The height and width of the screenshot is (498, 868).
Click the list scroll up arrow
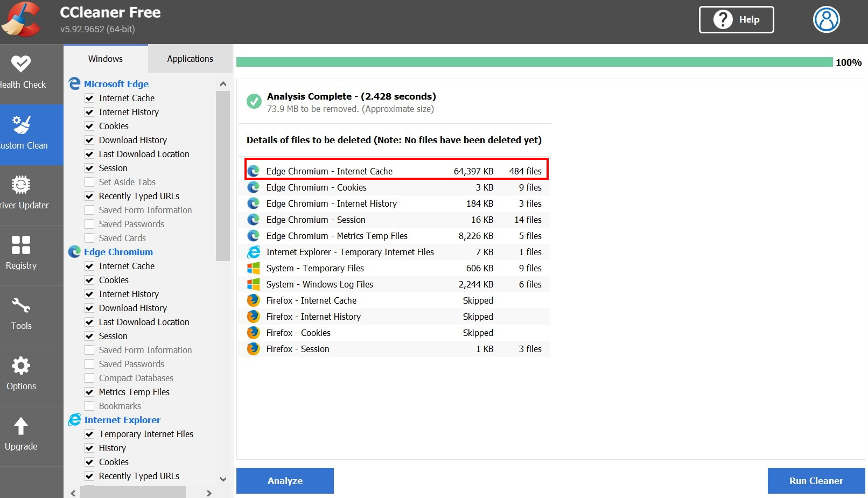click(x=223, y=84)
